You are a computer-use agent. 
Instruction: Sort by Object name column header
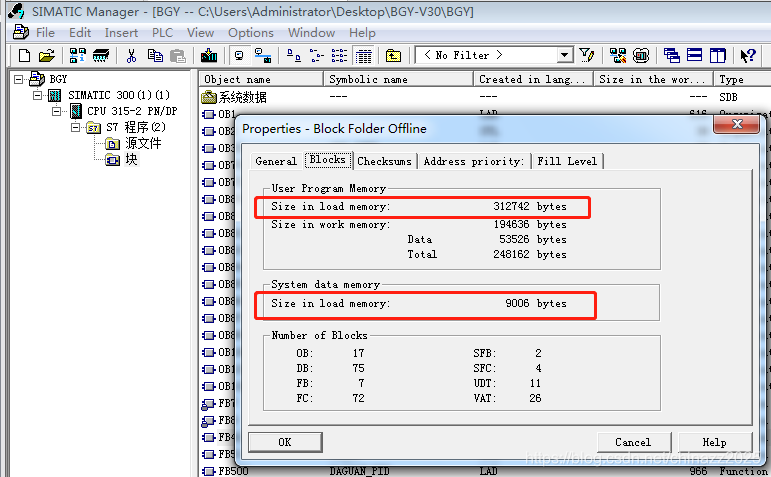coord(261,79)
